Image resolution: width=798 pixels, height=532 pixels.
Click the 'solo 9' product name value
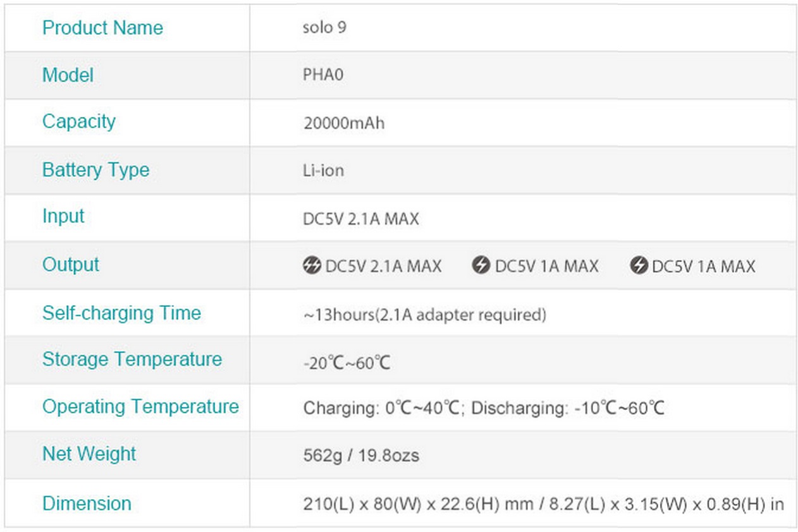click(324, 28)
